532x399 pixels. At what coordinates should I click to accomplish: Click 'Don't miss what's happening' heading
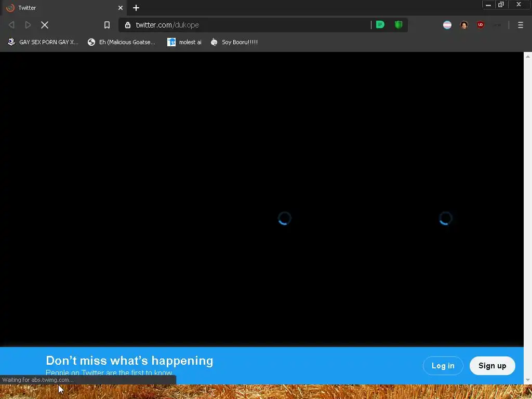[129, 361]
